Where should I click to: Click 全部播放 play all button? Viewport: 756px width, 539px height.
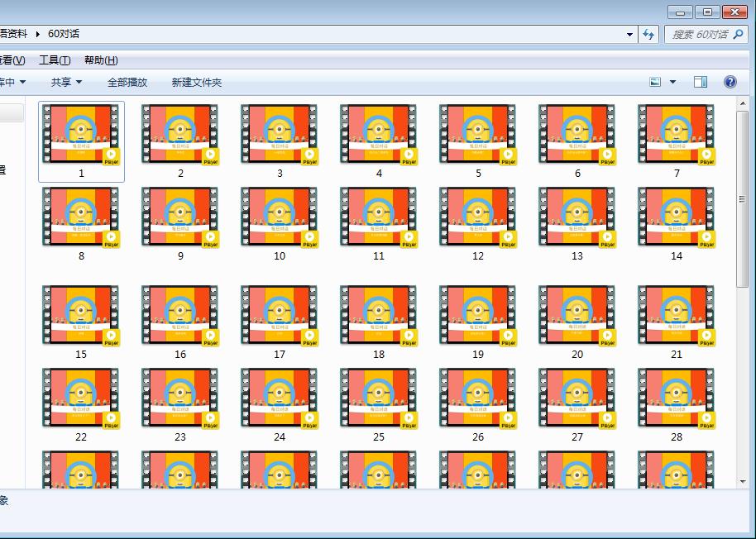click(127, 82)
